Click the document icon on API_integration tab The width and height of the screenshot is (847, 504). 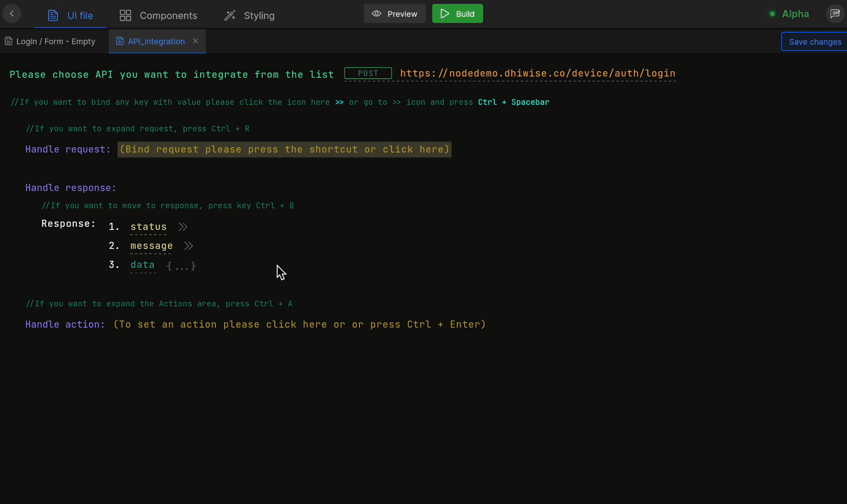point(120,41)
